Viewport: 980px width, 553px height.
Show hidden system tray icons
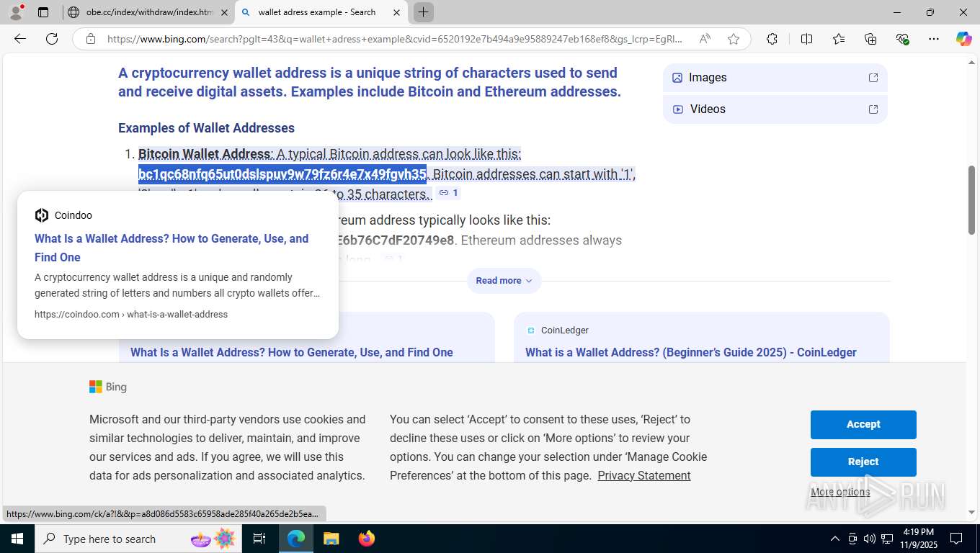pos(834,539)
